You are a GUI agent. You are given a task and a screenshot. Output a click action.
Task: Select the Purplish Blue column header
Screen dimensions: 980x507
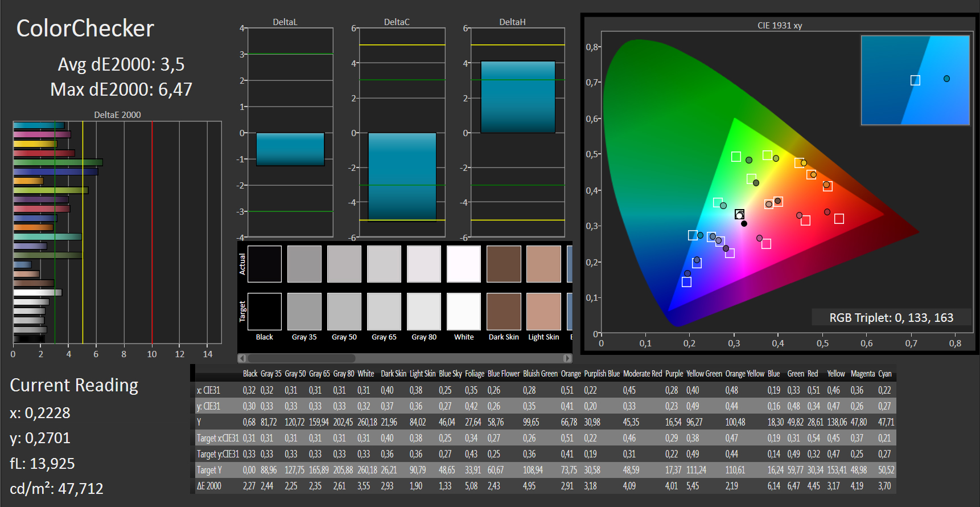click(602, 374)
